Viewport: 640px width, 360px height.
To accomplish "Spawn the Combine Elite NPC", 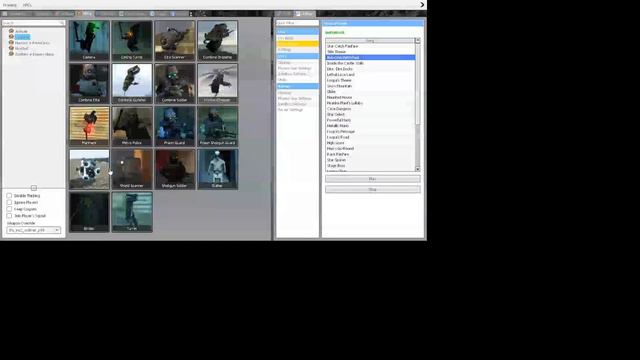I will (x=89, y=83).
